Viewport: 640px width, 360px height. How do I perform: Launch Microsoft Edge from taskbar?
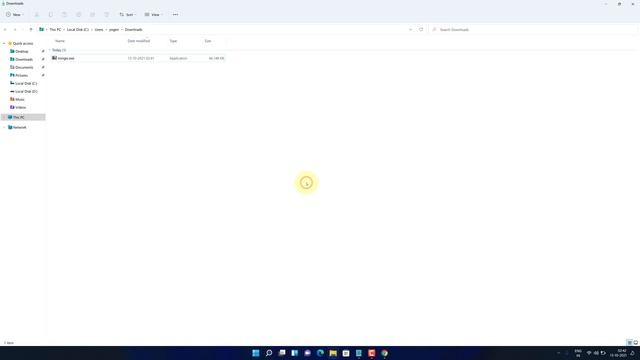click(320, 353)
